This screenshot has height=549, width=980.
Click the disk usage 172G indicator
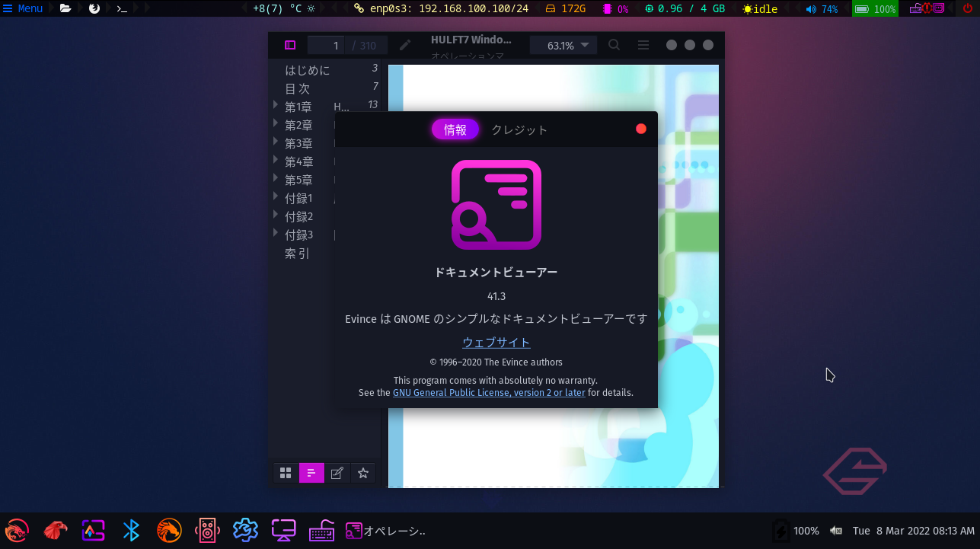(566, 9)
